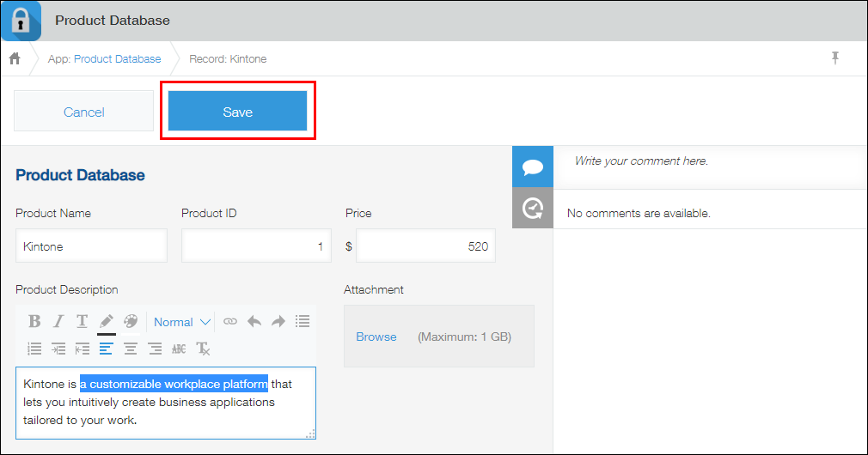This screenshot has width=868, height=455.
Task: Click the redo arrow in editor toolbar
Action: pyautogui.click(x=278, y=321)
